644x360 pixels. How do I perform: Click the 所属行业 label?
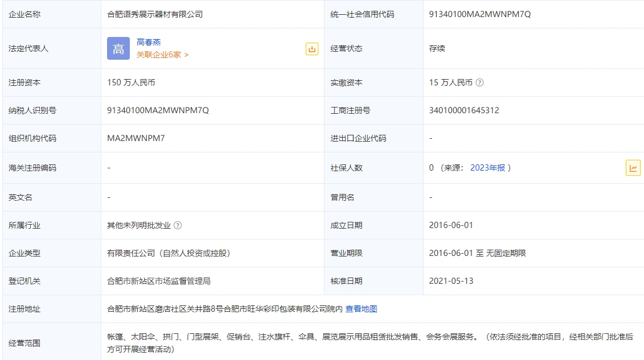pyautogui.click(x=24, y=225)
